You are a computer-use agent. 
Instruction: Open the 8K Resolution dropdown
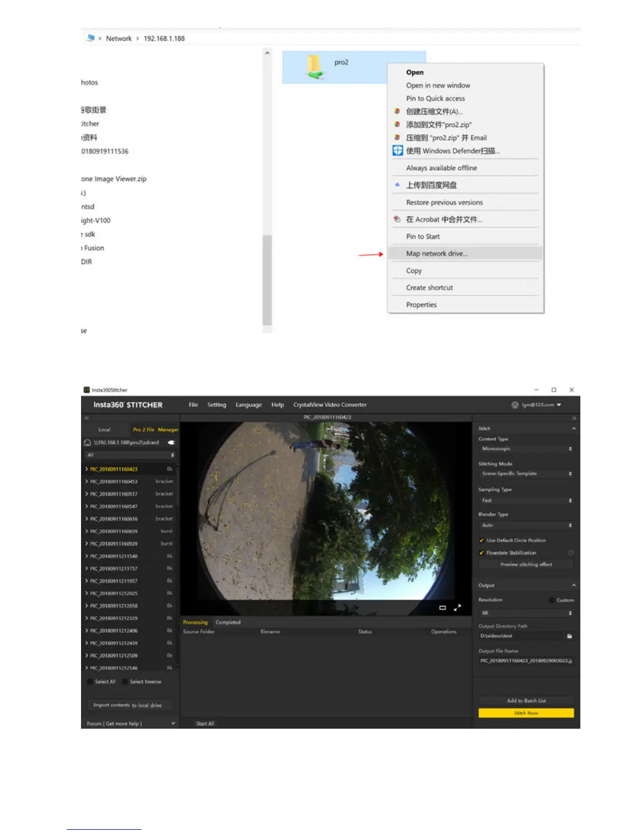526,613
